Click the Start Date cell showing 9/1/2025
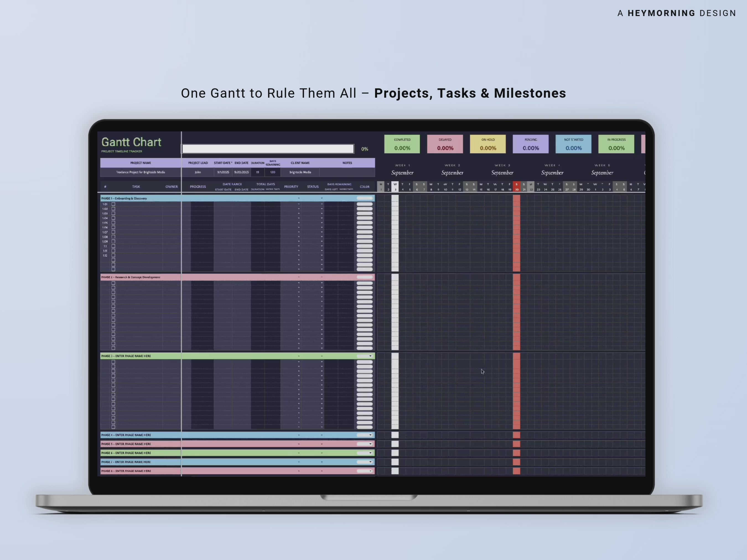The width and height of the screenshot is (747, 560). (x=223, y=172)
